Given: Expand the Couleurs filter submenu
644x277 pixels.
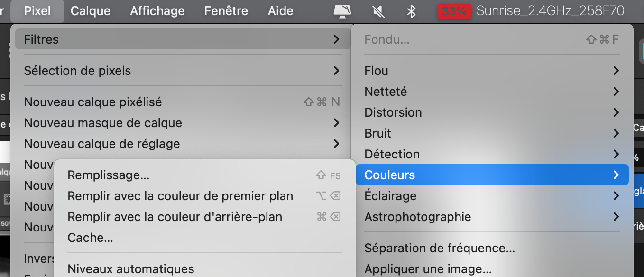Looking at the screenshot, I should (x=492, y=175).
